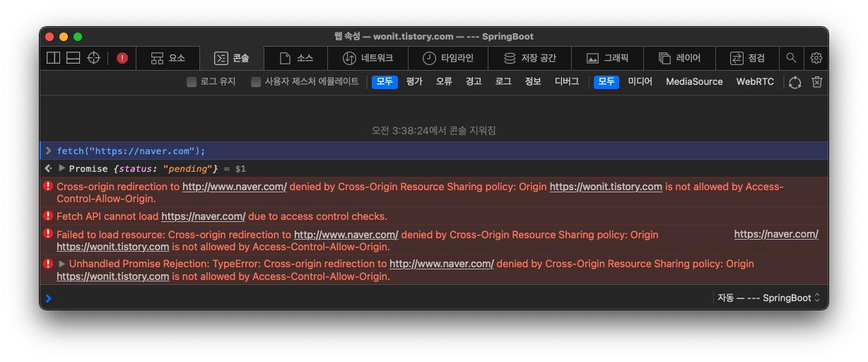Open the right-aligned https://naver.com/ source link
Screen dimensions: 868x362
coord(776,234)
